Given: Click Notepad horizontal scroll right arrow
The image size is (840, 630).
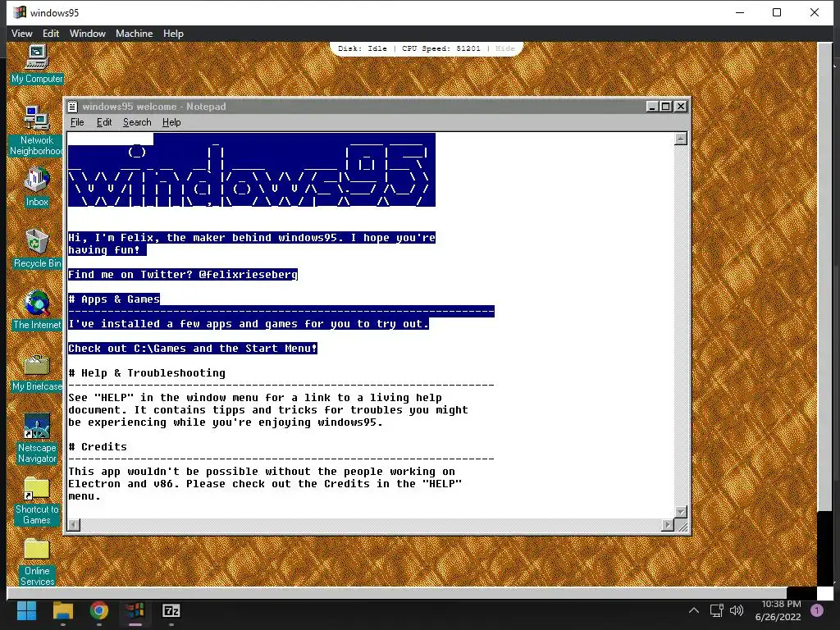Looking at the screenshot, I should tap(668, 525).
